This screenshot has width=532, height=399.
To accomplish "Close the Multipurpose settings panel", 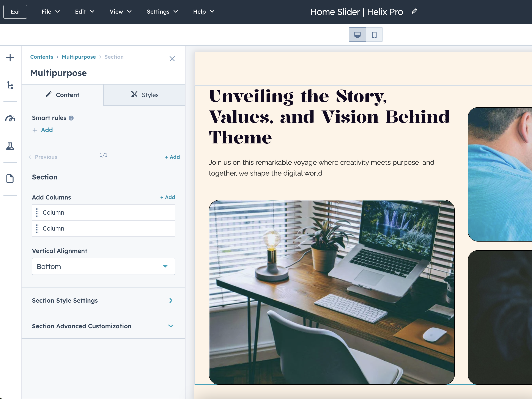I will 172,58.
